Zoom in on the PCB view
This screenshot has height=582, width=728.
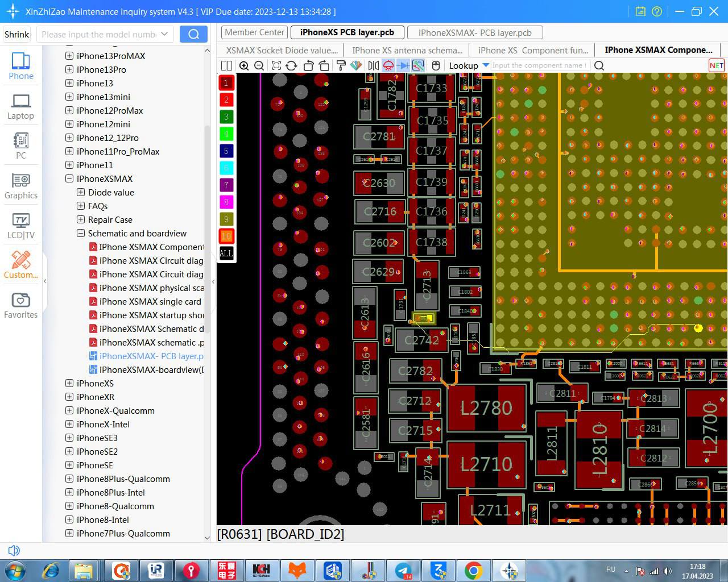(x=244, y=65)
